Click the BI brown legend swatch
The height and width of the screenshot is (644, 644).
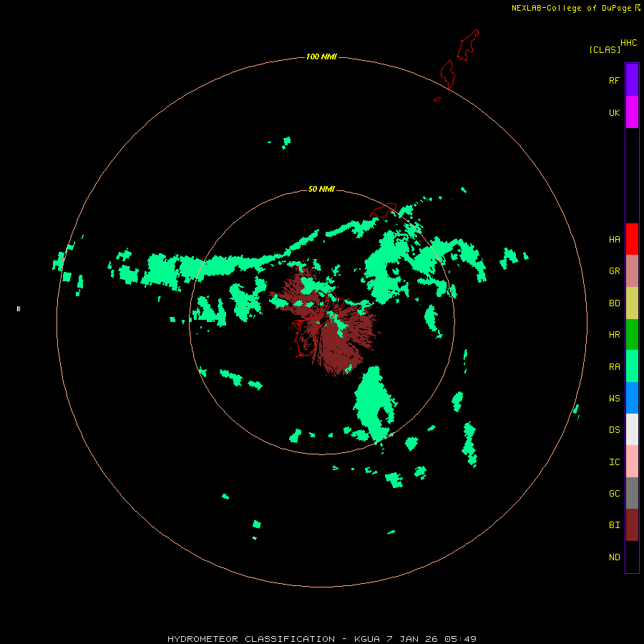click(x=632, y=525)
